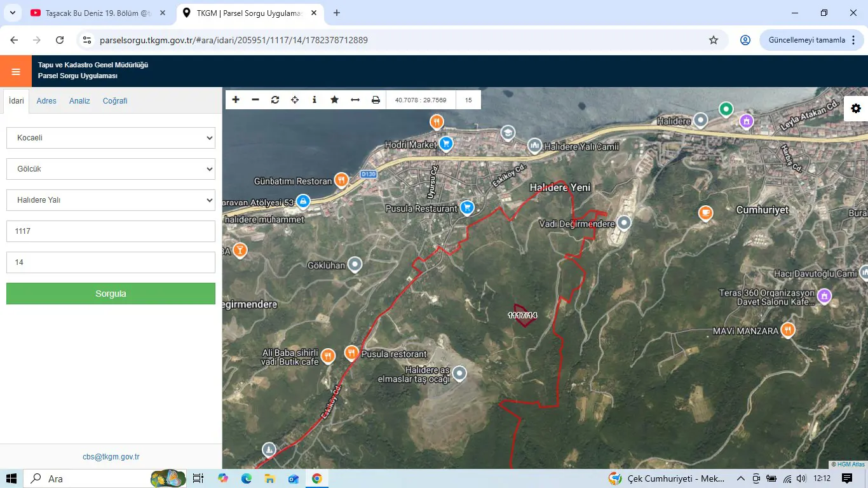The image size is (868, 488).
Task: Click the Göklühan location pin
Action: click(355, 264)
